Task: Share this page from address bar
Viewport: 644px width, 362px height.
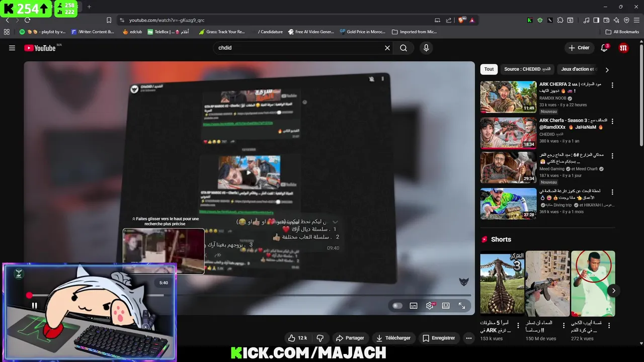Action: (x=448, y=20)
